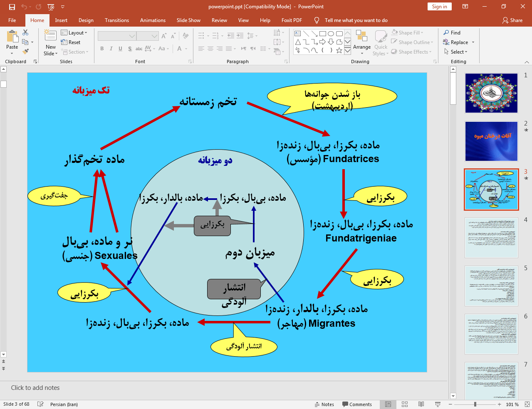This screenshot has height=409, width=532.
Task: Select the Oval shape in gallery
Action: tap(331, 34)
